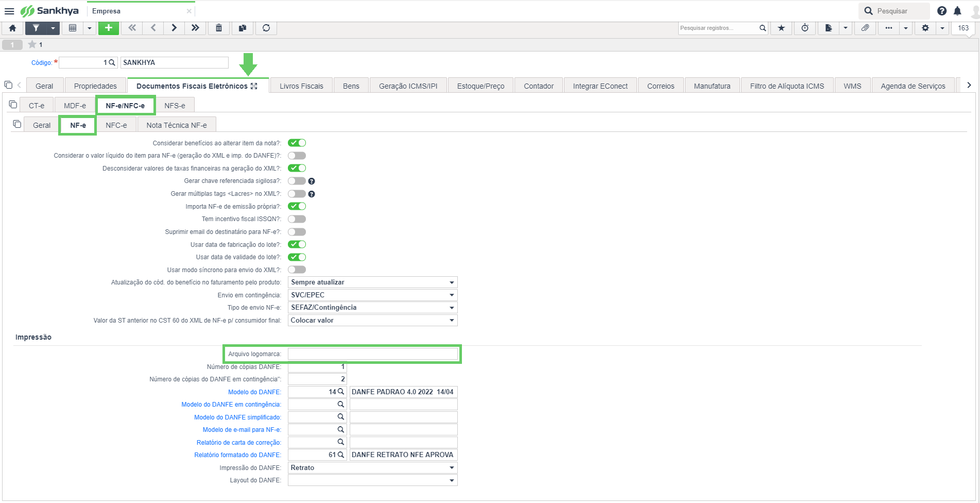Enable Considerar o valor líquido do item
The height and width of the screenshot is (503, 980).
(297, 156)
